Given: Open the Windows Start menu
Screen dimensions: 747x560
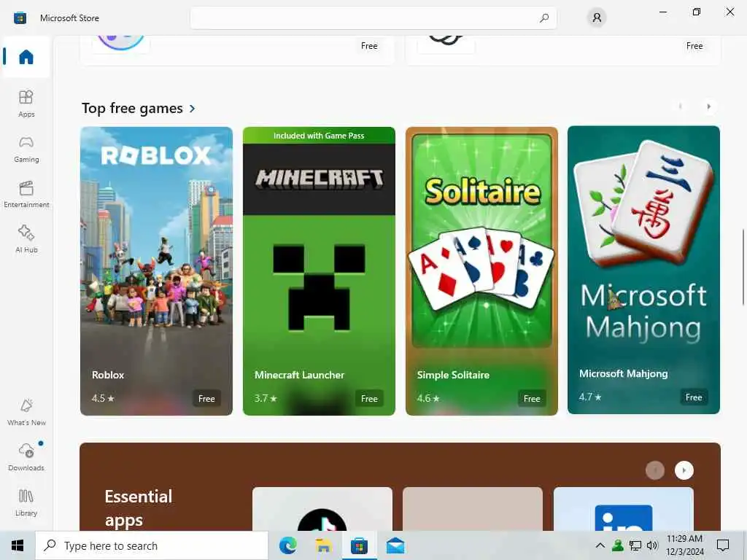Looking at the screenshot, I should tap(18, 545).
